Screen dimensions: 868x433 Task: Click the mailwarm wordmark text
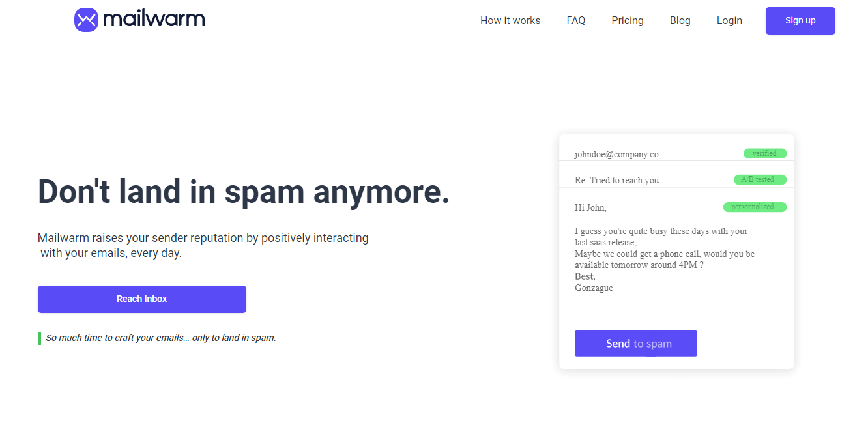click(154, 20)
